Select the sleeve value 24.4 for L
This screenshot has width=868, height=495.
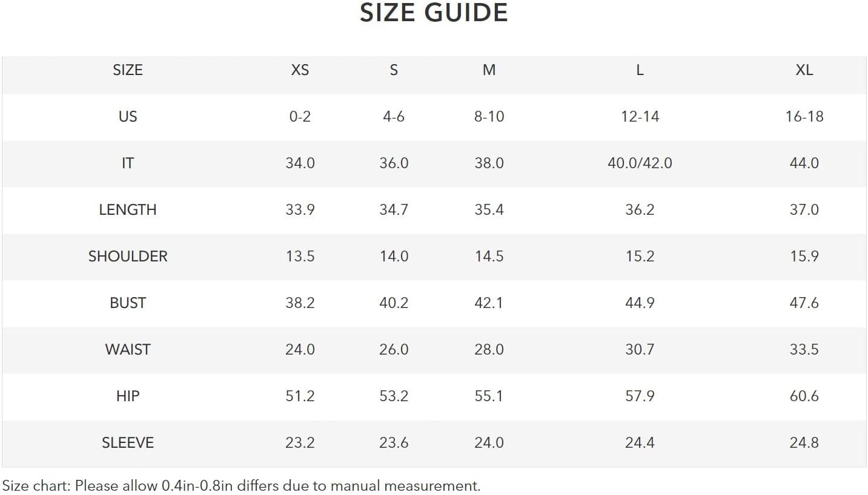coord(640,442)
